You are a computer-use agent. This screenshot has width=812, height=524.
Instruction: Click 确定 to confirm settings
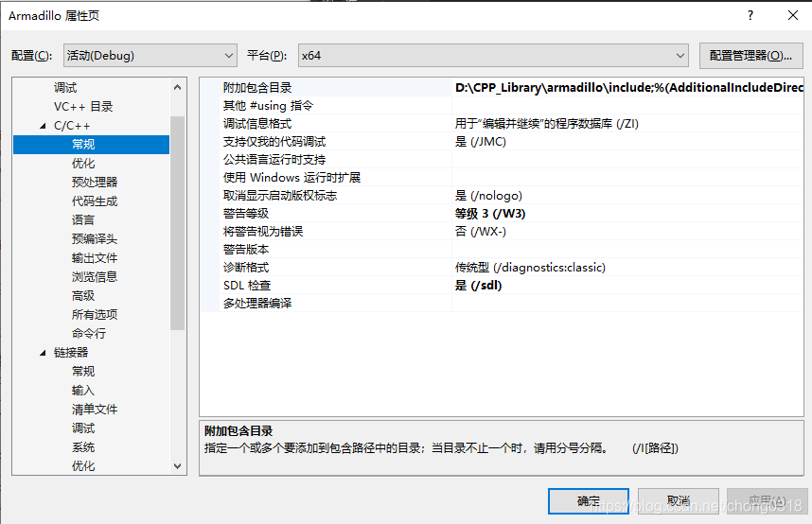click(589, 501)
